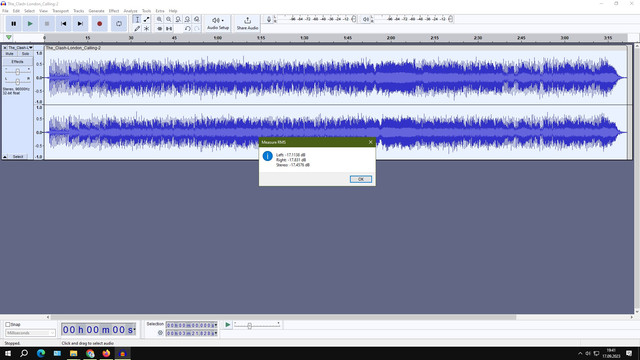
Task: Fit the whole project to the window
Action: click(187, 19)
